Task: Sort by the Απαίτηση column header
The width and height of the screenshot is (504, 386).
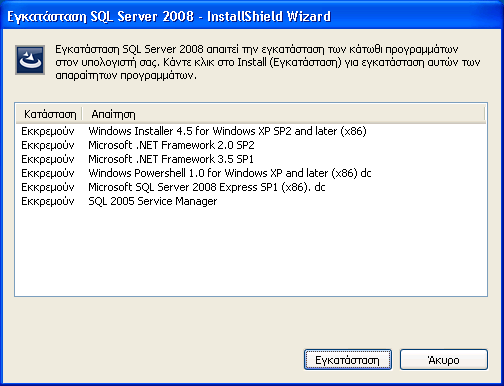Action: pyautogui.click(x=283, y=114)
